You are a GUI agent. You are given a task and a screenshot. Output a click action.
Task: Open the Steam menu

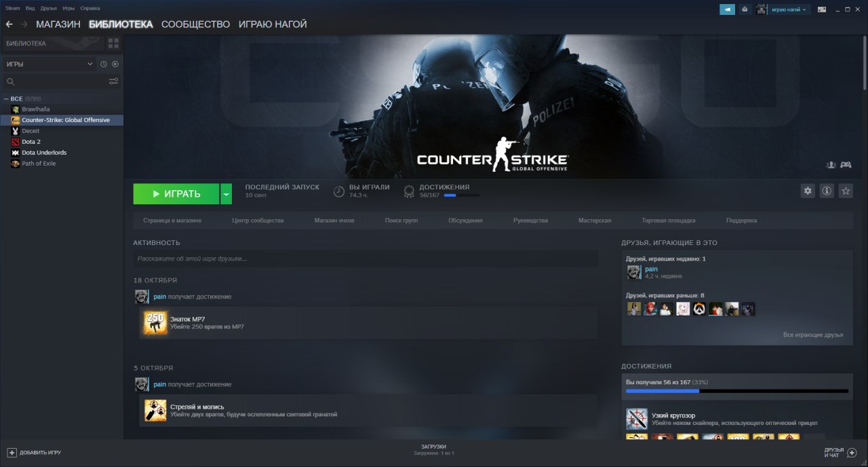[x=13, y=8]
